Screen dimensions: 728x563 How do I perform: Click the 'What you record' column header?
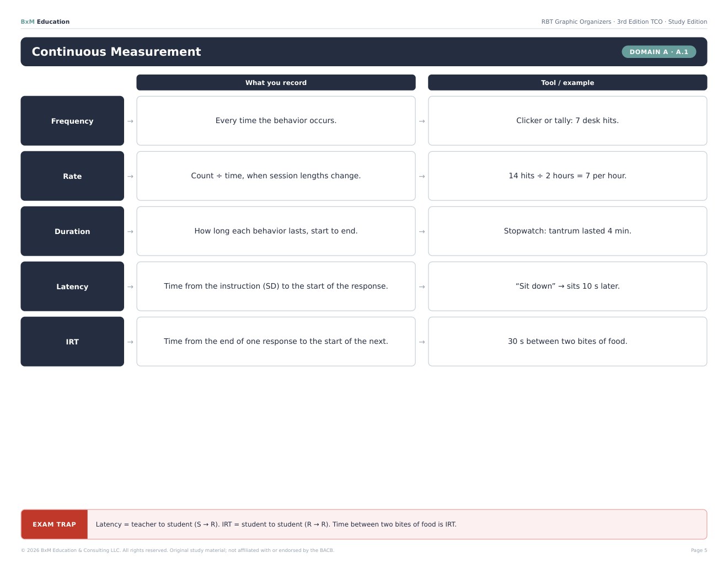point(276,83)
